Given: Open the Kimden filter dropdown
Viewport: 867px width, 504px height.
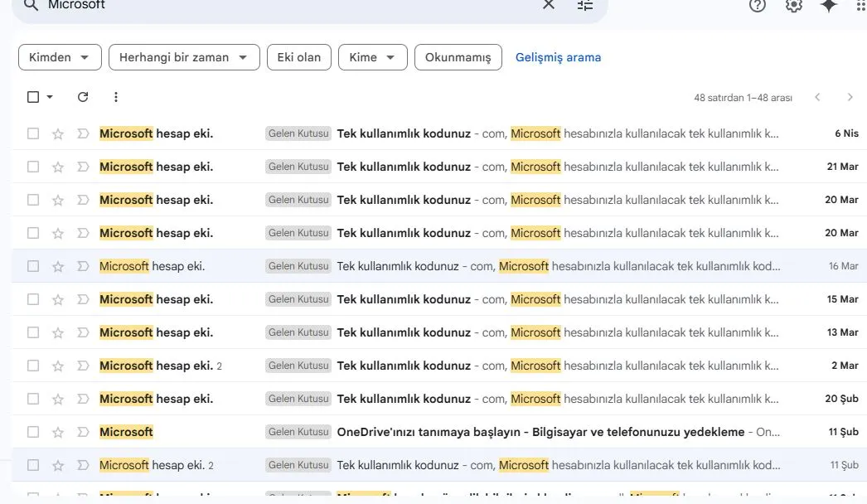Looking at the screenshot, I should pos(60,57).
